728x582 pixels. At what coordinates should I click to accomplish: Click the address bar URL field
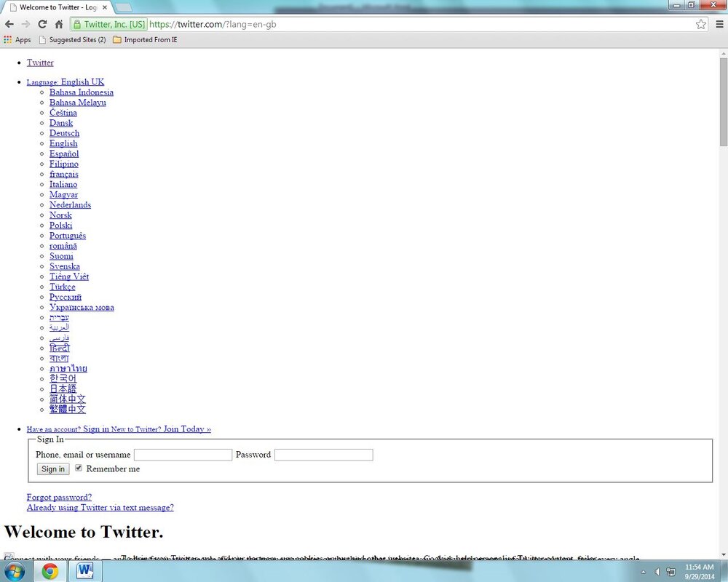tap(420, 24)
